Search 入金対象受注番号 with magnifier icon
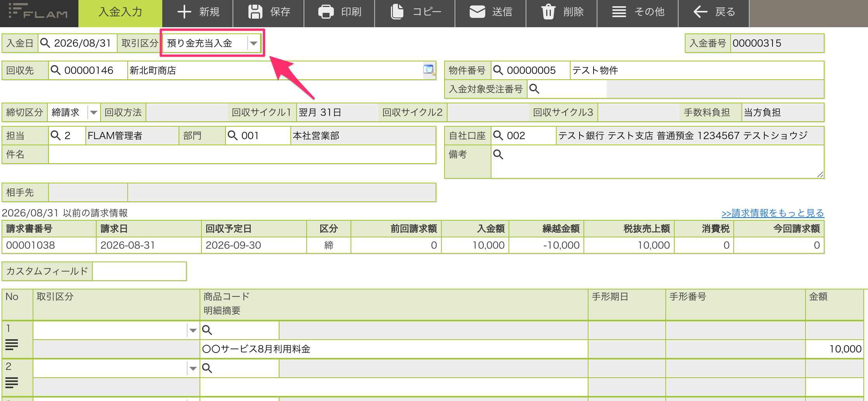 pos(535,89)
